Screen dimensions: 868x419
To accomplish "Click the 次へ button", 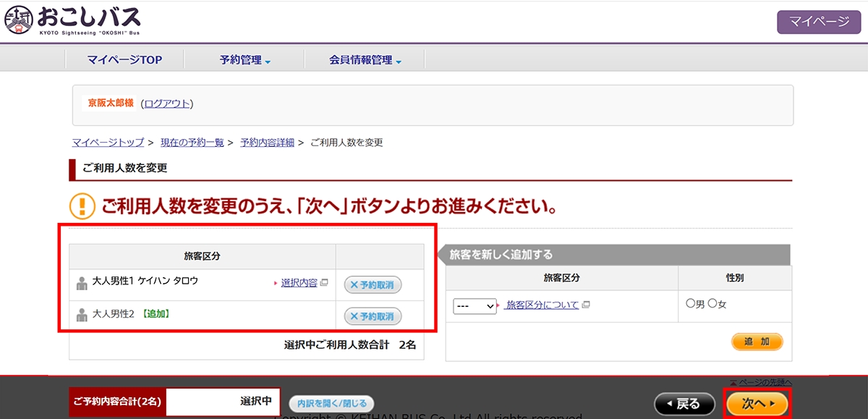I will 757,404.
